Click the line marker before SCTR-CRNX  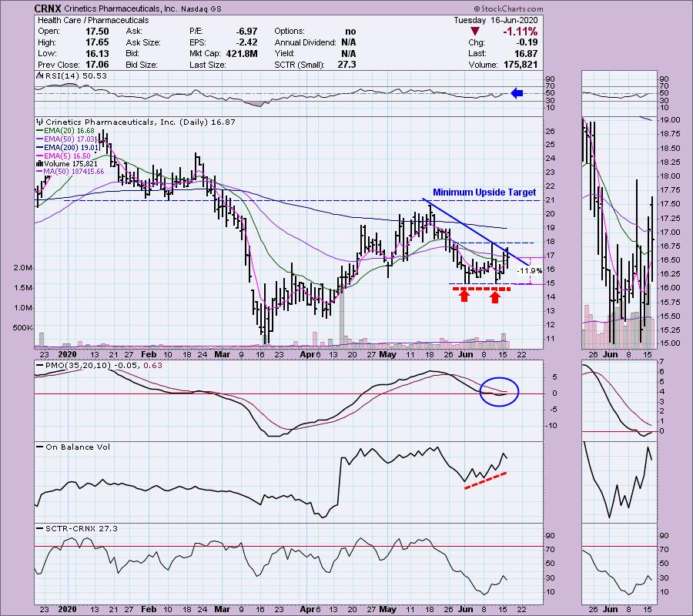coord(40,528)
